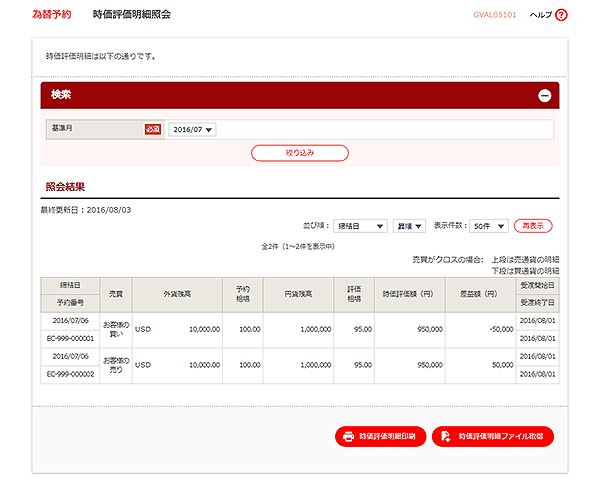Click reservation number EC-999-000002
The width and height of the screenshot is (600, 489).
(x=70, y=374)
